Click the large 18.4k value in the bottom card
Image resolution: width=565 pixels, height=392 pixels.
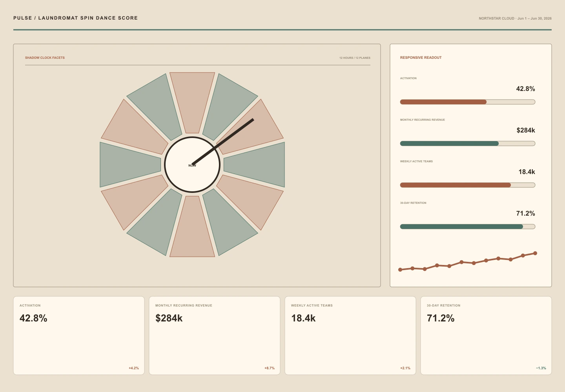point(303,318)
